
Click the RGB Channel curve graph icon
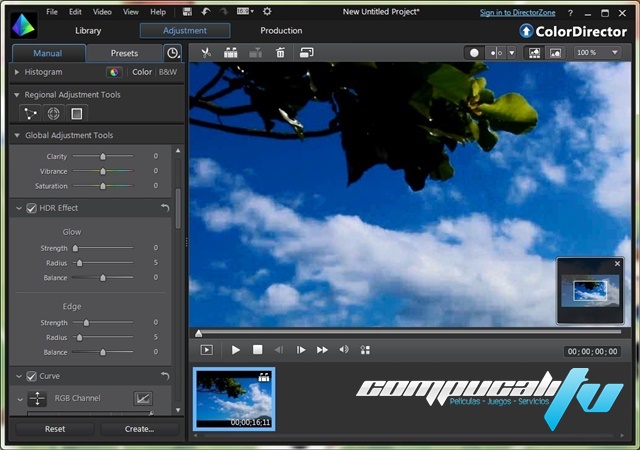coord(143,398)
